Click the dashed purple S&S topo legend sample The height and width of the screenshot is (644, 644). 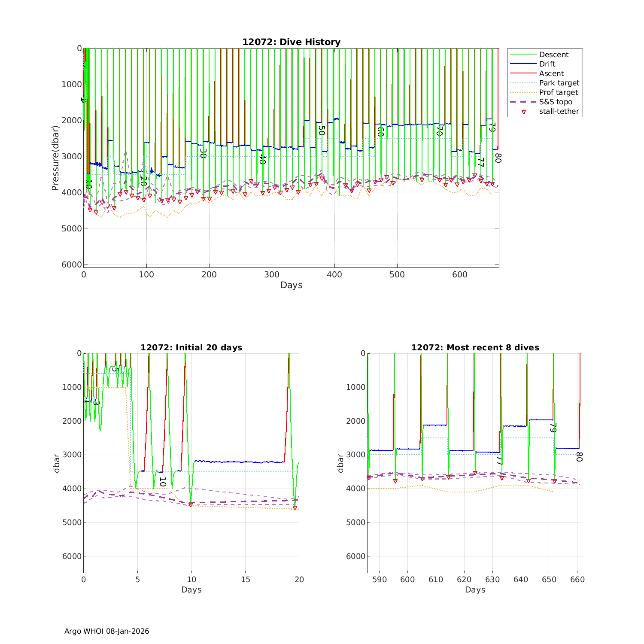[x=523, y=102]
